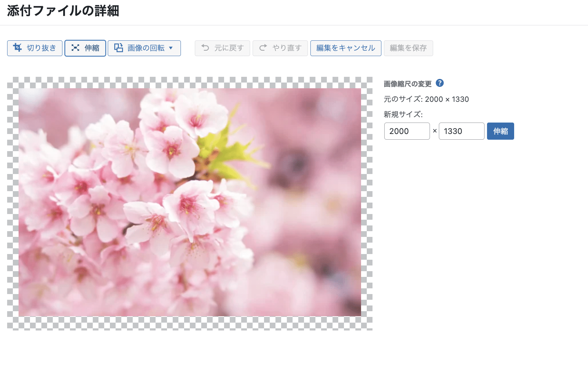Click the 画像縮尺の変更 section heading

(x=407, y=84)
